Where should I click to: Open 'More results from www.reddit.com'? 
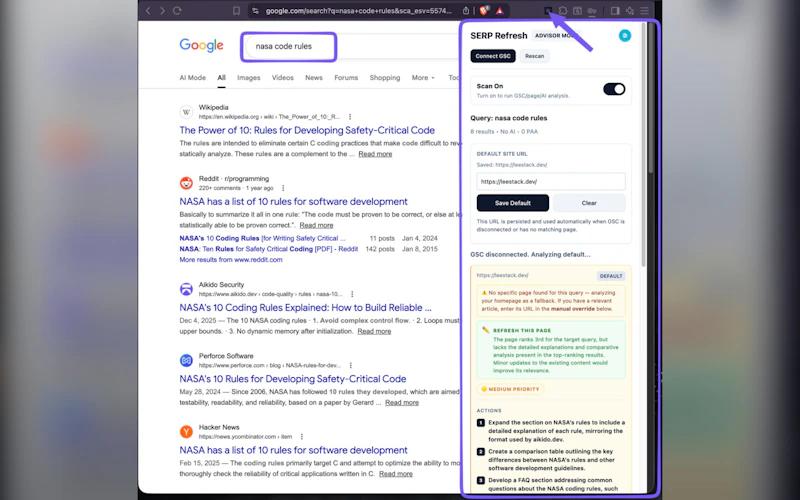pyautogui.click(x=231, y=260)
